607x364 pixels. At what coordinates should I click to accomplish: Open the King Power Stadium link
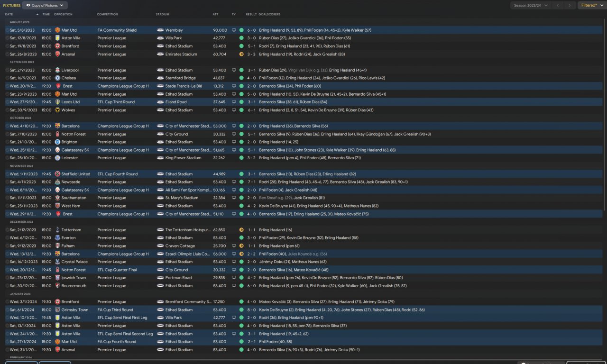coord(184,158)
